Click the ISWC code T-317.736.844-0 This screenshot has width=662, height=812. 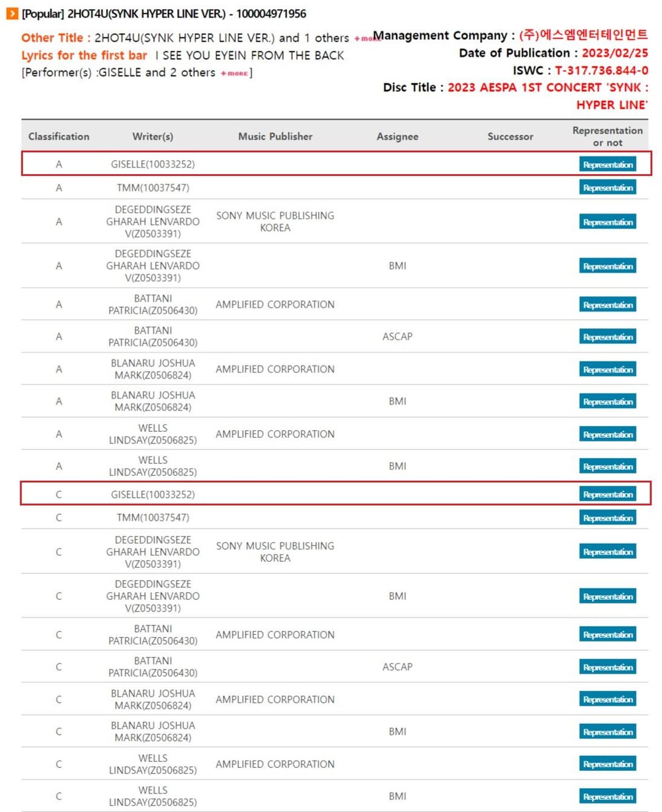point(601,71)
